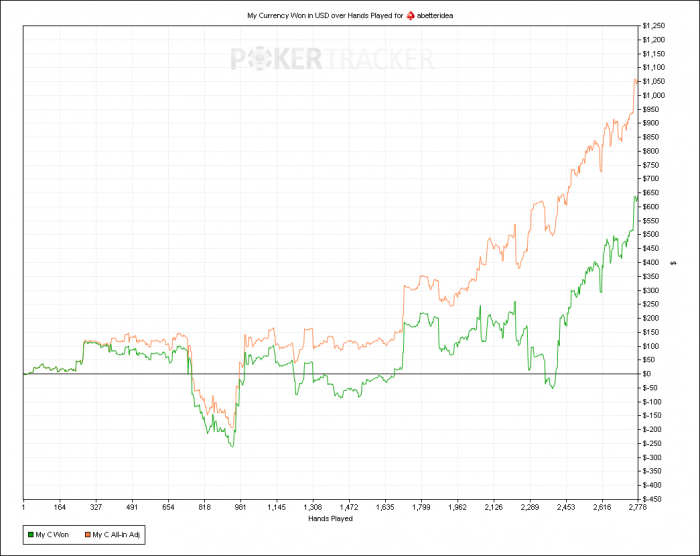700x556 pixels.
Task: Click the $-450 y-axis value
Action: click(x=652, y=499)
